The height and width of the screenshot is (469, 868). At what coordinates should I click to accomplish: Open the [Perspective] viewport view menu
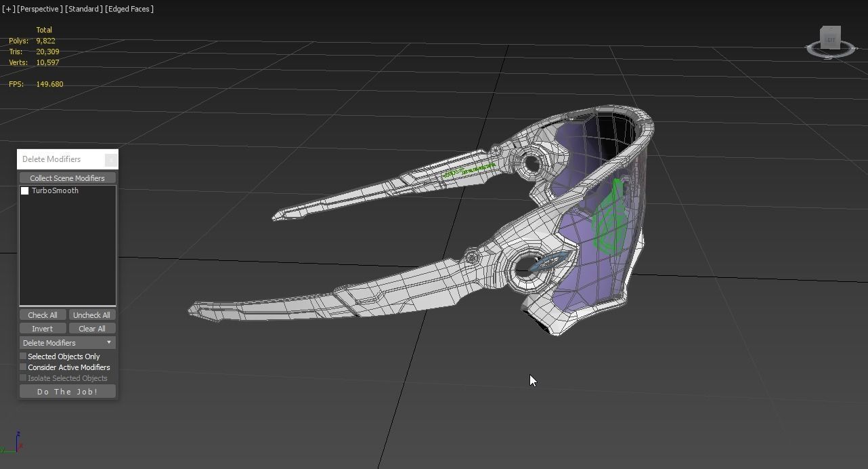[x=40, y=9]
